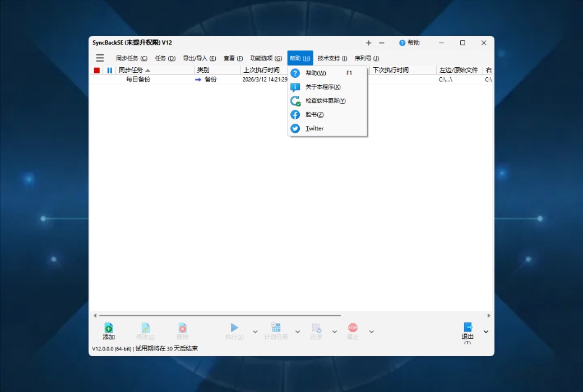Image resolution: width=583 pixels, height=392 pixels.
Task: Toggle the red stop square above task list
Action: [x=95, y=69]
